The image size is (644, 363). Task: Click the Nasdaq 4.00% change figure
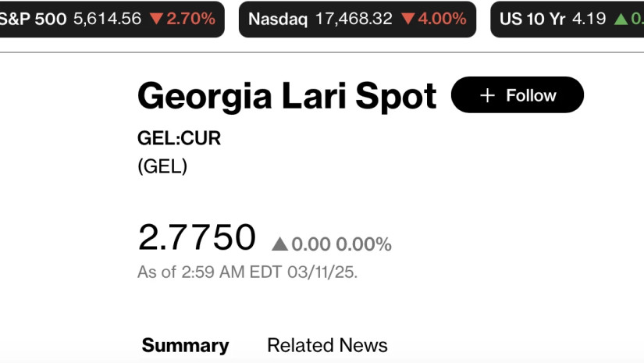click(442, 19)
